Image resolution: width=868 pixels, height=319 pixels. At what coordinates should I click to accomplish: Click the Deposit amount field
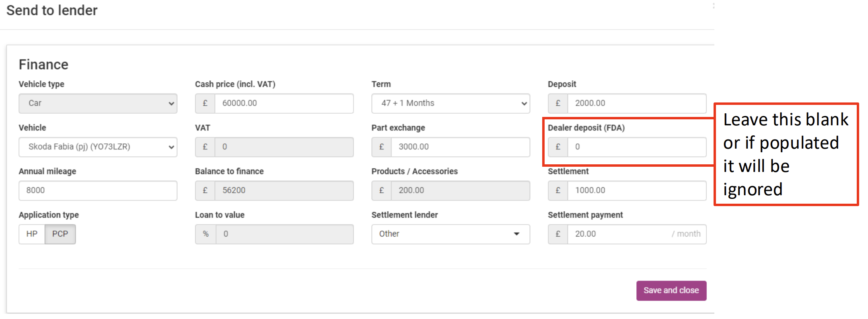(x=636, y=103)
